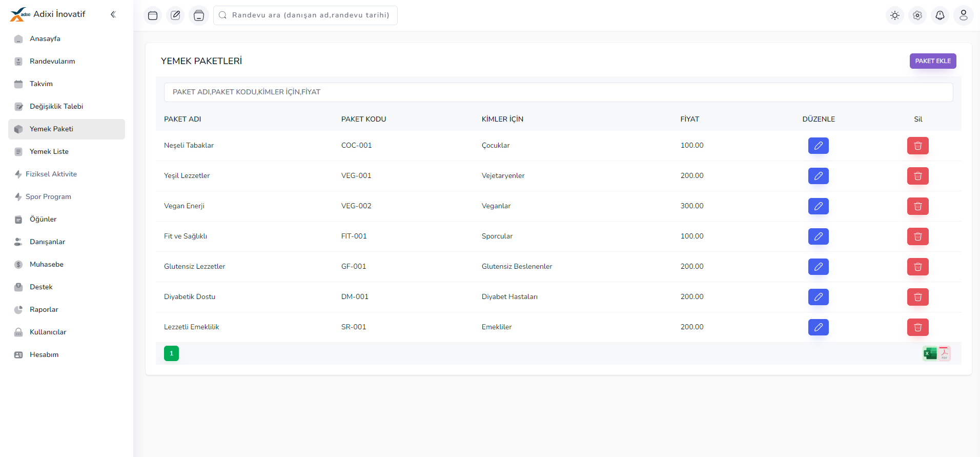Open the archive box icon in top toolbar
Viewport: 980px width, 457px height.
point(199,15)
